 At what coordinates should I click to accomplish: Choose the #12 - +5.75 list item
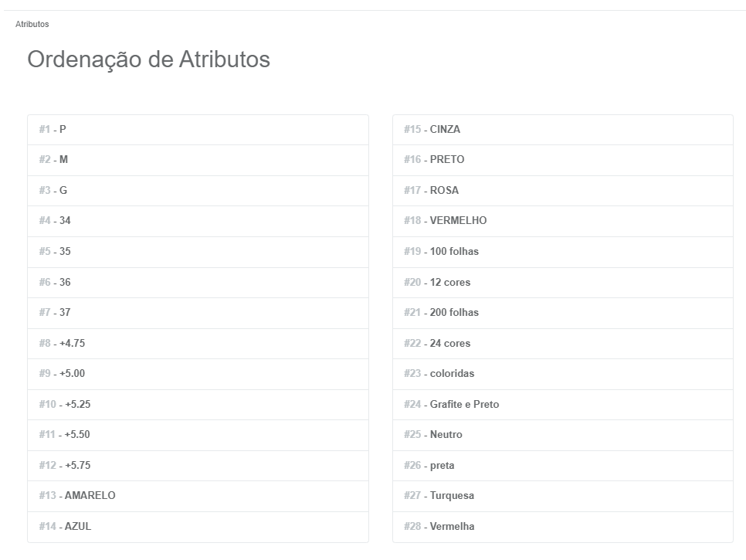click(198, 465)
